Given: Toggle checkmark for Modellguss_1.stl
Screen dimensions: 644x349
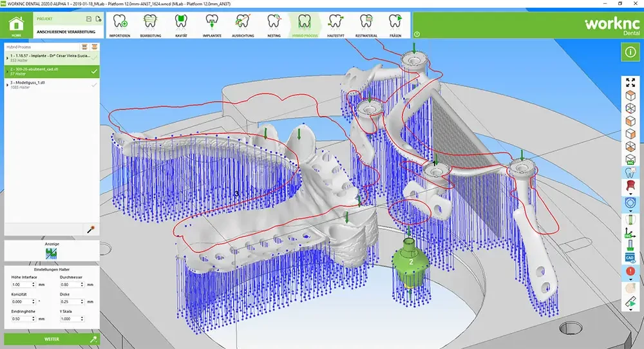Looking at the screenshot, I should pos(94,84).
